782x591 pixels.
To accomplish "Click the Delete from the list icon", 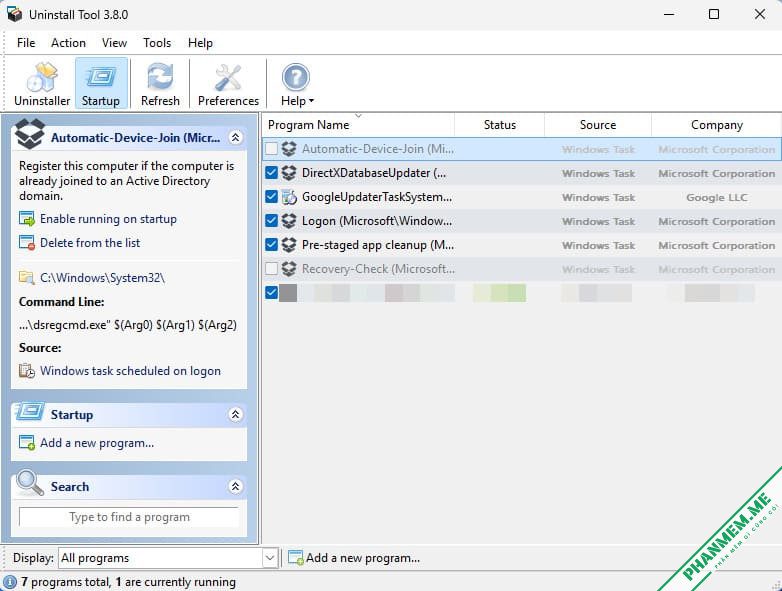I will [26, 242].
